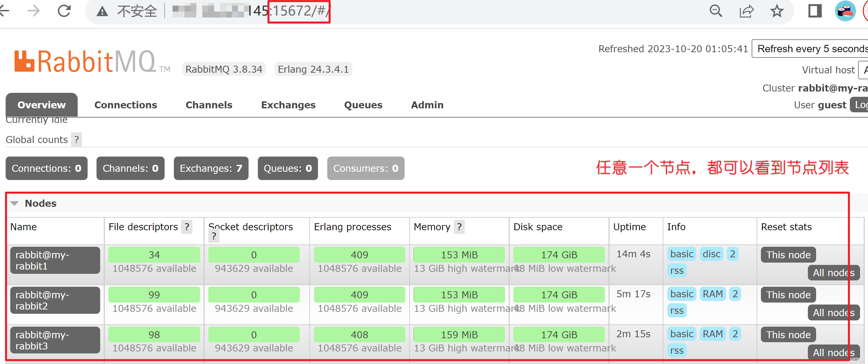Click the RabbitMQ logo
868x364 pixels.
92,62
